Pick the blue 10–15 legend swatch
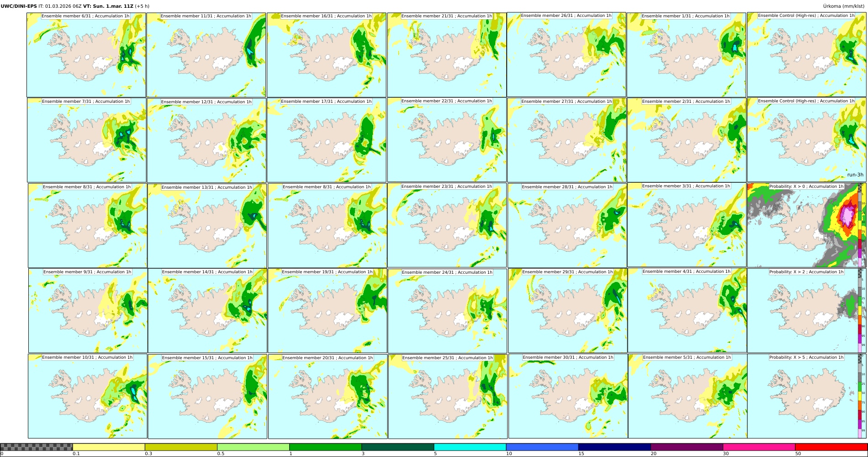The width and height of the screenshot is (868, 457). [x=542, y=447]
